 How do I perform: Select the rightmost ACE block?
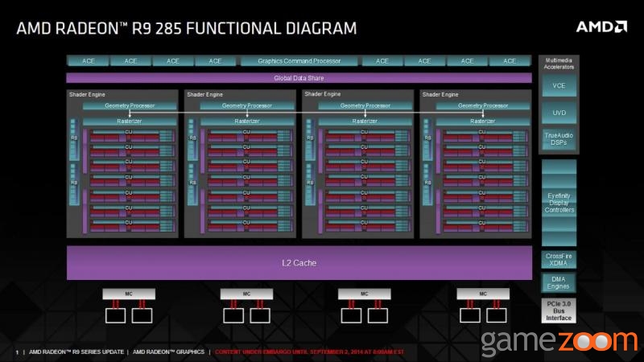pos(510,61)
